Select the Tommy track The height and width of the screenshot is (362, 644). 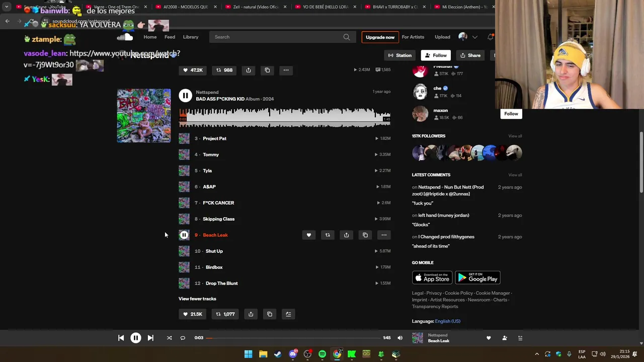click(x=211, y=154)
